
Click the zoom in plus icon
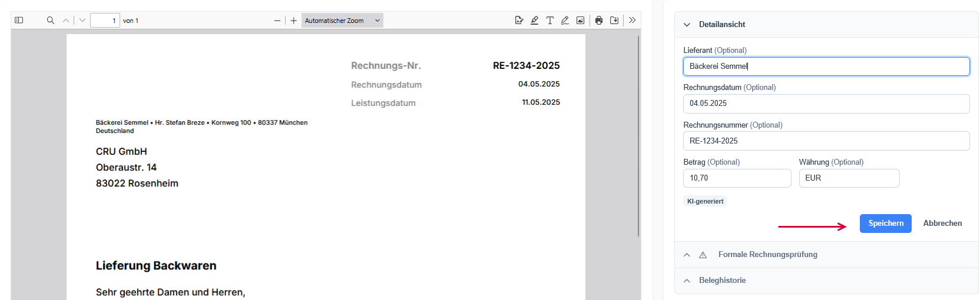pos(294,21)
